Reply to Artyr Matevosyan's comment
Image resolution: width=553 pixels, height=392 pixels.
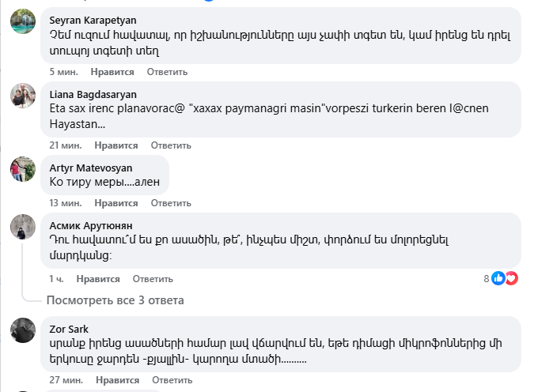171,202
